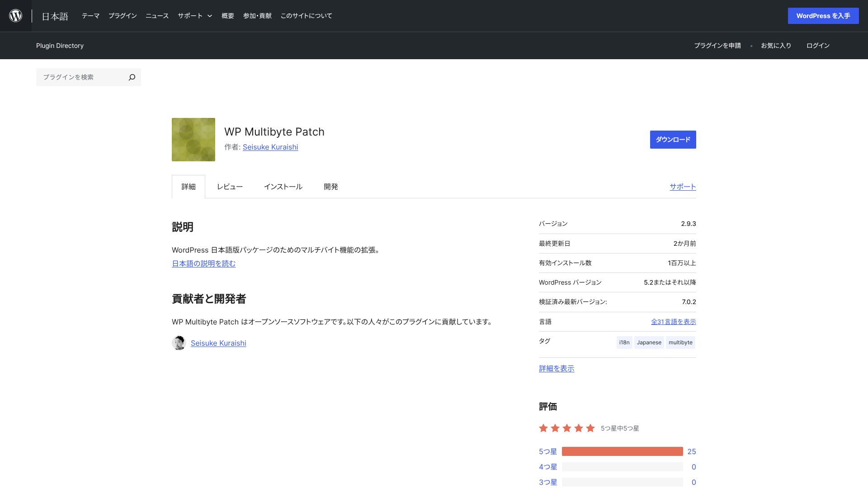The image size is (868, 488).
Task: Open the 5つ星 reviews link
Action: click(548, 451)
